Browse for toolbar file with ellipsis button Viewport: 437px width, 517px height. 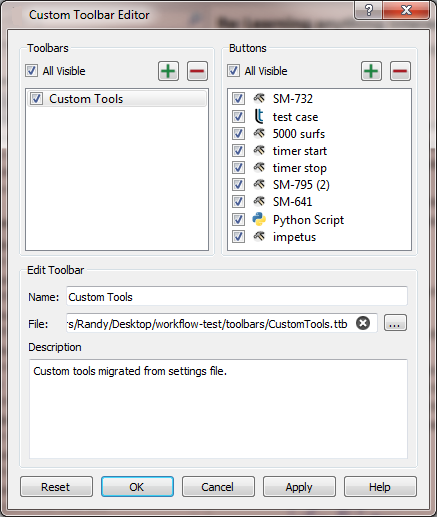point(395,323)
